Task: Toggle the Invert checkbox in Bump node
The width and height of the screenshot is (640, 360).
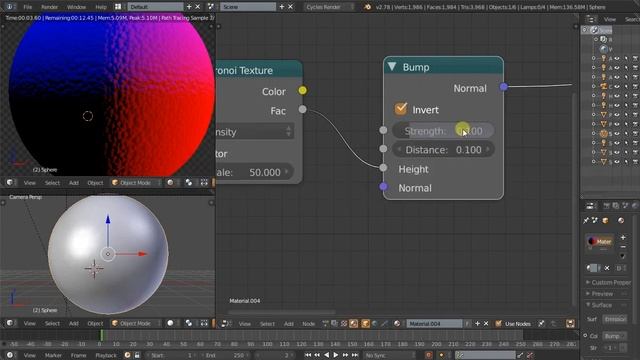Action: 401,109
